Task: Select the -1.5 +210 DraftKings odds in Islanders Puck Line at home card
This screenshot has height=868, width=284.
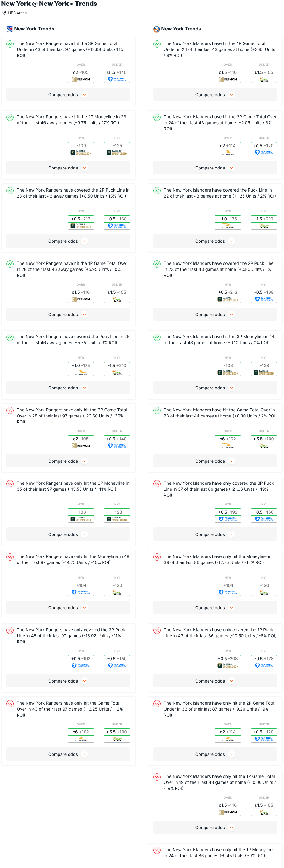Action: 264,222
